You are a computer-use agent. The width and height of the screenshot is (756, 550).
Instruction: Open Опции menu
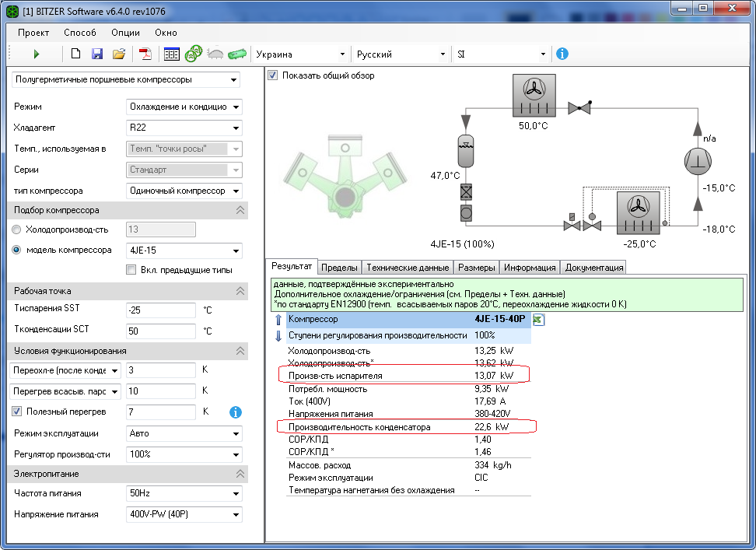coord(125,33)
